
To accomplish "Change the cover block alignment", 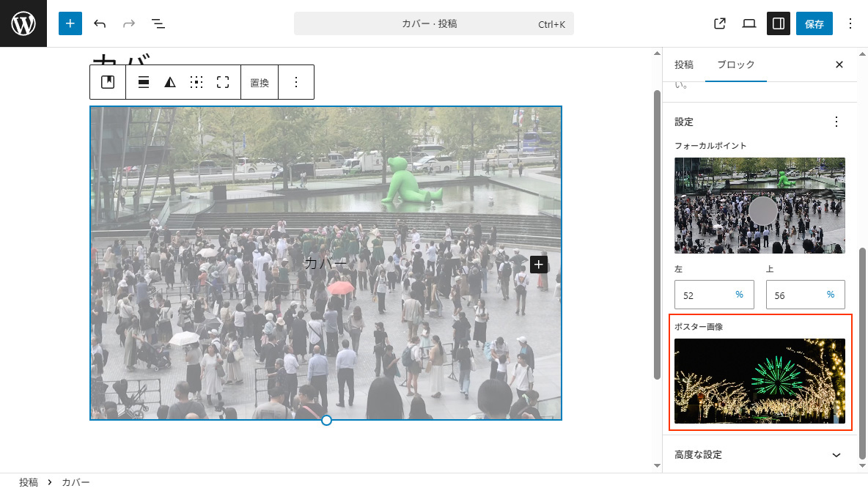I will pyautogui.click(x=144, y=82).
